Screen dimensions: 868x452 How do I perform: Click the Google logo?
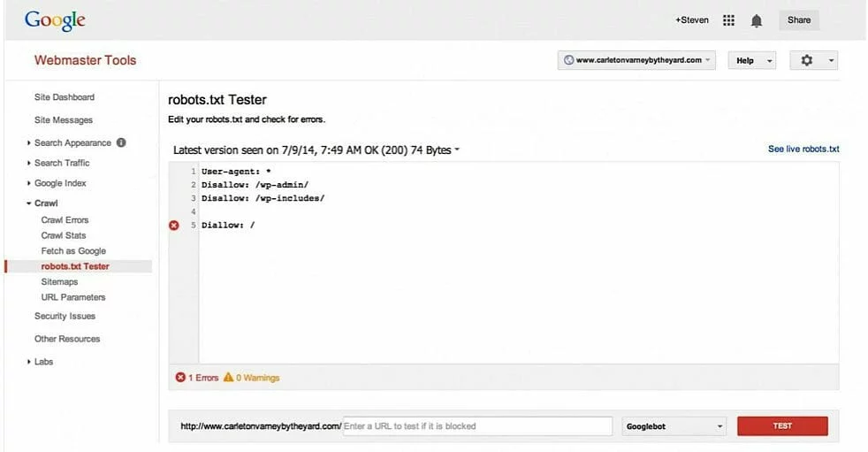point(55,19)
